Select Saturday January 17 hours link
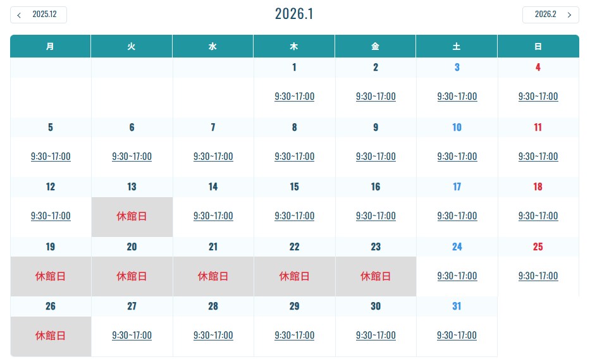This screenshot has width=590, height=364. click(457, 216)
